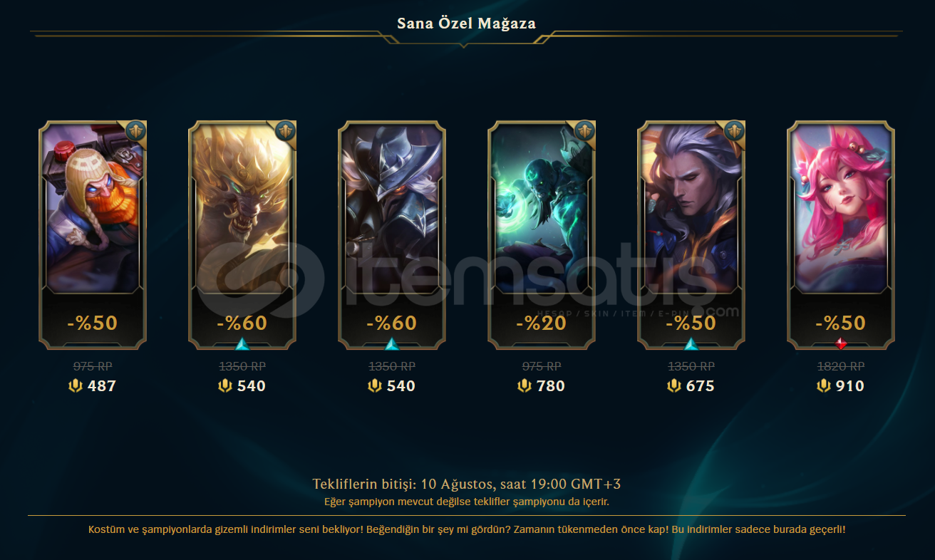Click the legacy badge on the green ghost skin card
The width and height of the screenshot is (935, 560).
(584, 131)
